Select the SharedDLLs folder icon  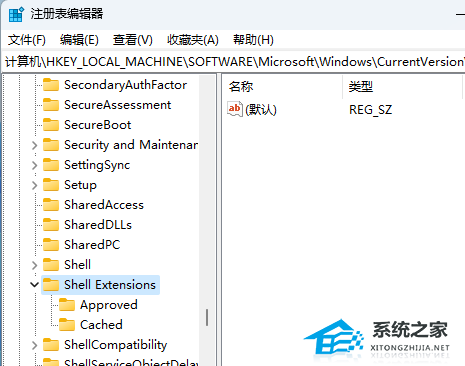(x=51, y=225)
